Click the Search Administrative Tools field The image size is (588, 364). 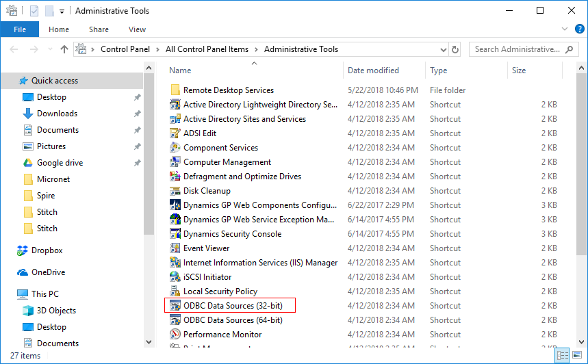click(517, 49)
